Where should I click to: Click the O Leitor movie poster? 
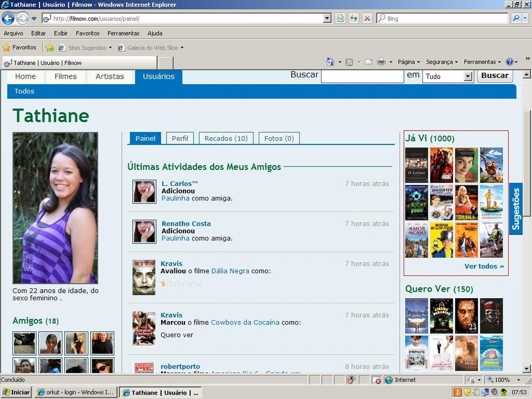point(417,165)
